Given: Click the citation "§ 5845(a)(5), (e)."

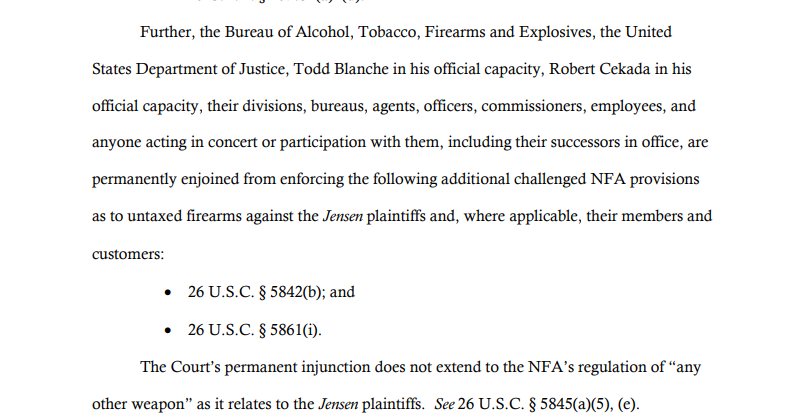Looking at the screenshot, I should pyautogui.click(x=584, y=405).
